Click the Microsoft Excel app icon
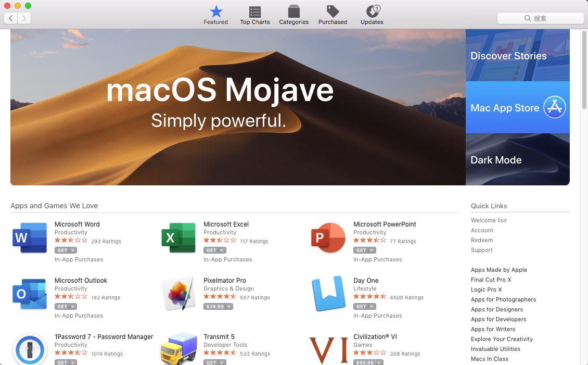 coord(178,238)
